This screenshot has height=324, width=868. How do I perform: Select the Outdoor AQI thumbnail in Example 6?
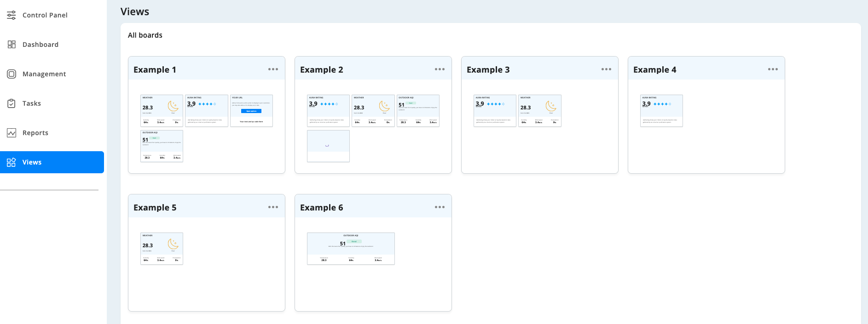click(x=351, y=249)
